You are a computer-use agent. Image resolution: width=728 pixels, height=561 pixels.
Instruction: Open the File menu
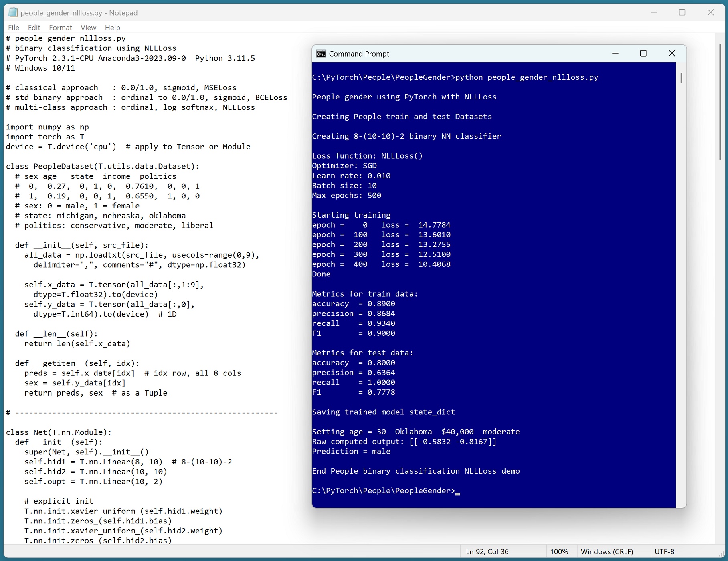[14, 28]
